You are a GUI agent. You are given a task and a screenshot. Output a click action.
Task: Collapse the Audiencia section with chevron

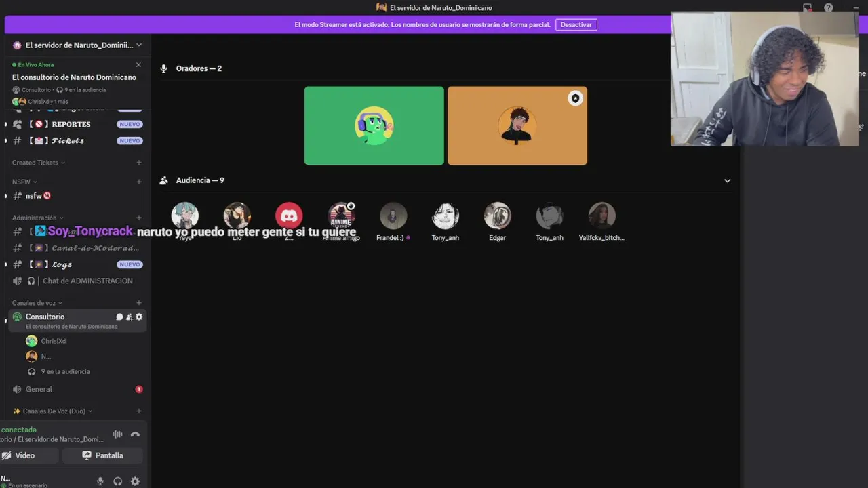(x=727, y=181)
